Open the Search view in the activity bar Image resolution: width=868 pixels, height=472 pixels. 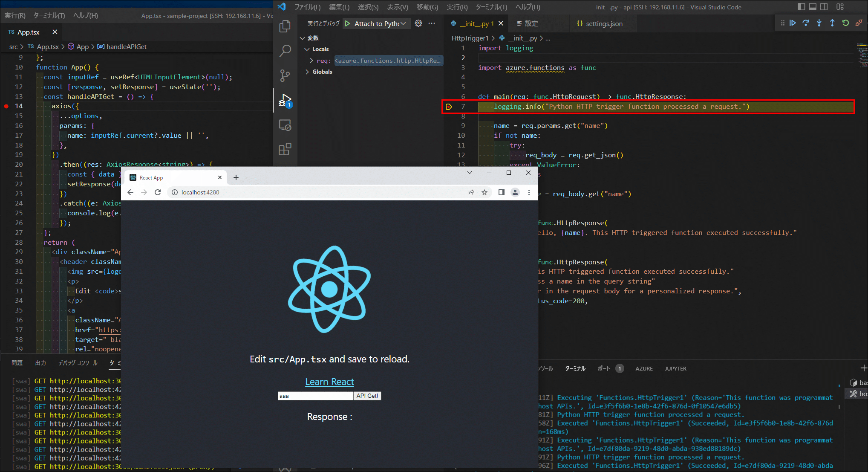[285, 51]
